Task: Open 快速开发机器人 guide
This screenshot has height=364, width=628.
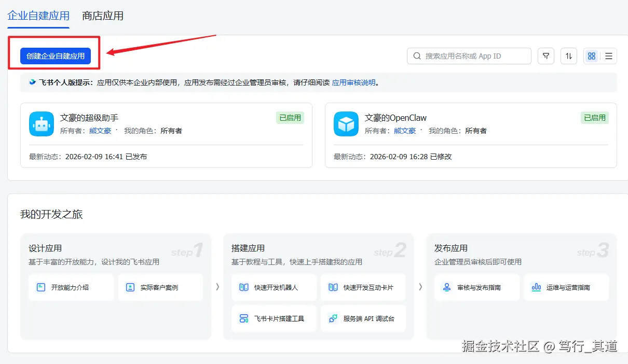Action: coord(274,287)
